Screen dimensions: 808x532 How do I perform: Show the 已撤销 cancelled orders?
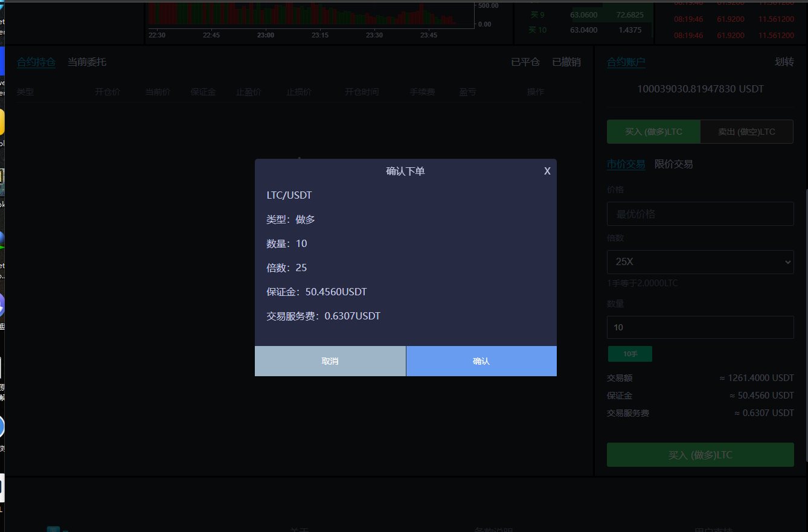[566, 62]
